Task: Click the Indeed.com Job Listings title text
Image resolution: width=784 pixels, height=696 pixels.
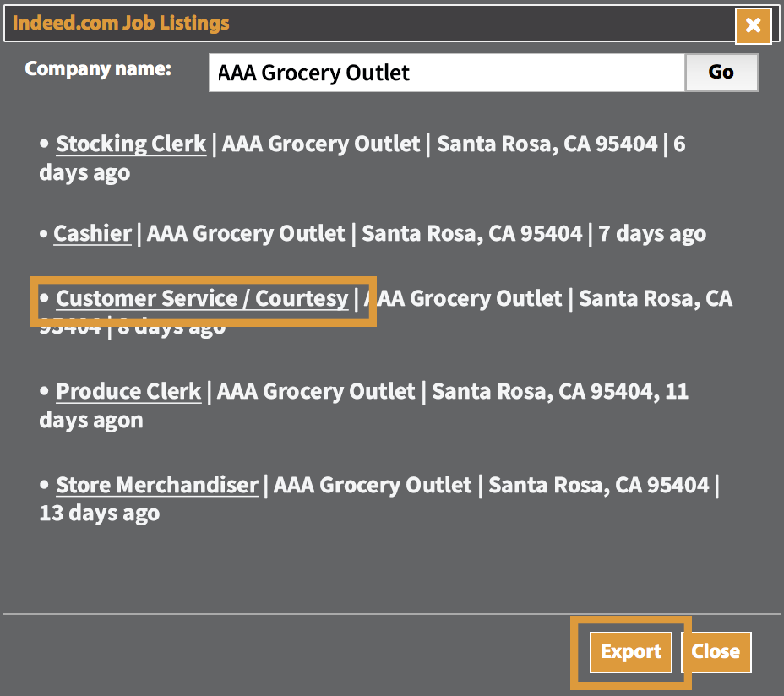Action: coord(121,23)
